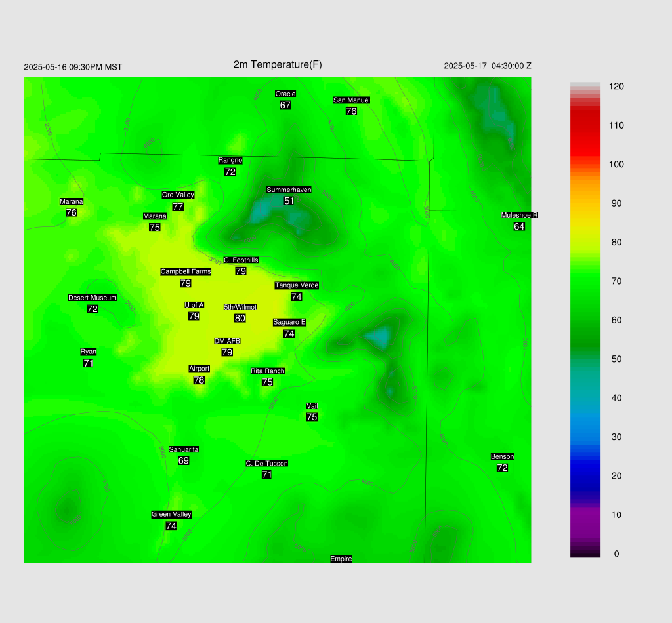Click Airport's 78 temperature value
Screen dimensions: 672x623
199,380
